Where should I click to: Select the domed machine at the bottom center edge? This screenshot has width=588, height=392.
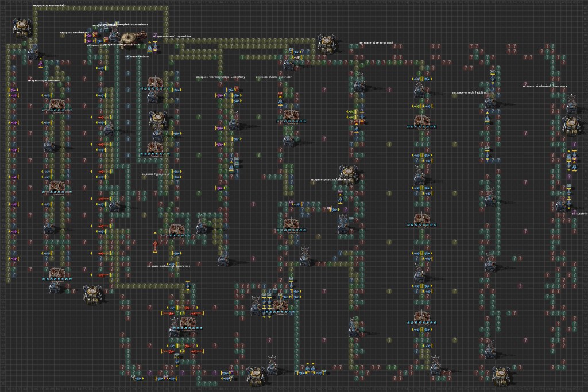(x=257, y=375)
